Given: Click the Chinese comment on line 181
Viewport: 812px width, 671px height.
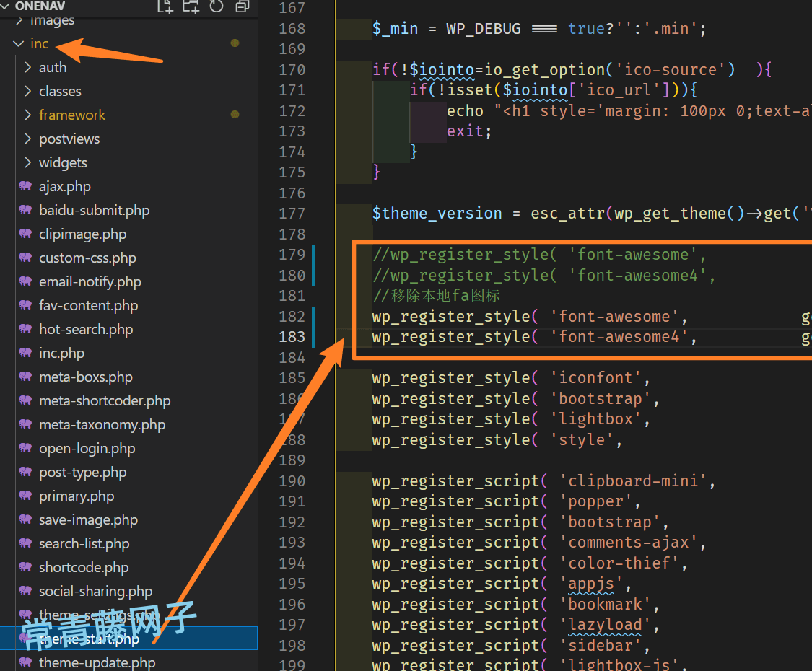Looking at the screenshot, I should click(436, 296).
